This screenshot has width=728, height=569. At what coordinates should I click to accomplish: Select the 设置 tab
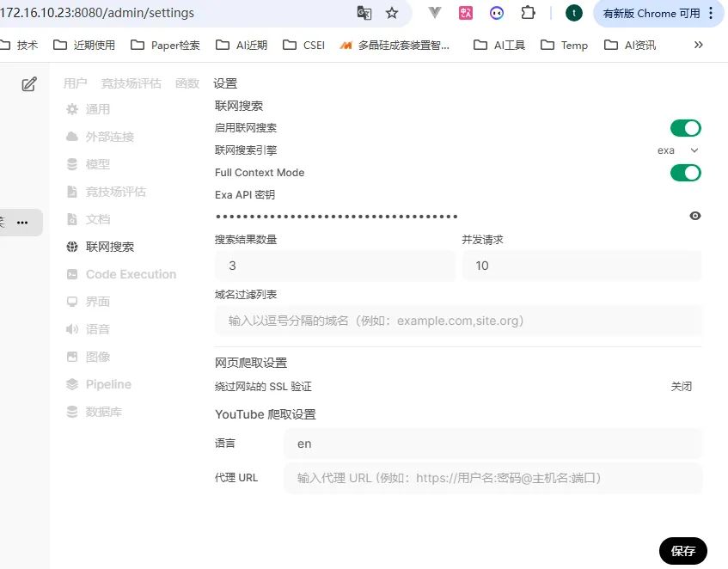point(225,83)
